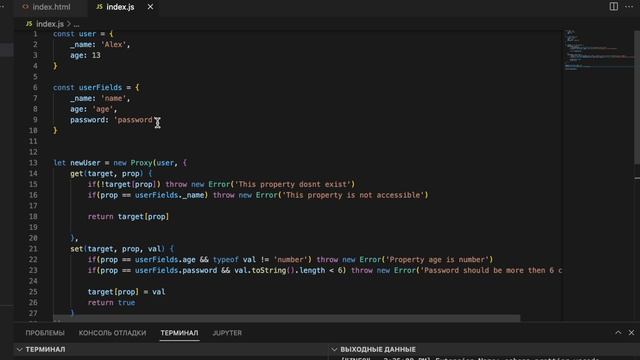The image size is (640, 360).
Task: Click line number 23 in gutter
Action: 33,271
